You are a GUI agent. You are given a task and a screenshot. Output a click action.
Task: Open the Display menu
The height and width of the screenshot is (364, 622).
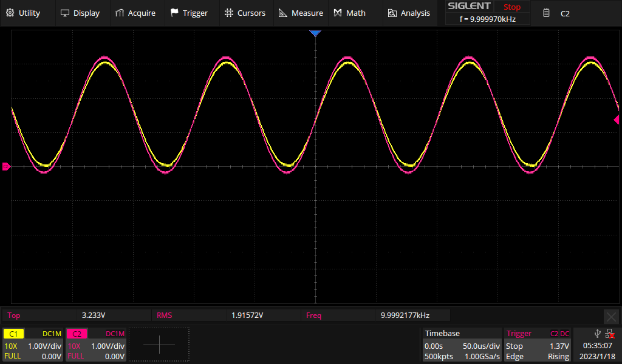tap(80, 13)
